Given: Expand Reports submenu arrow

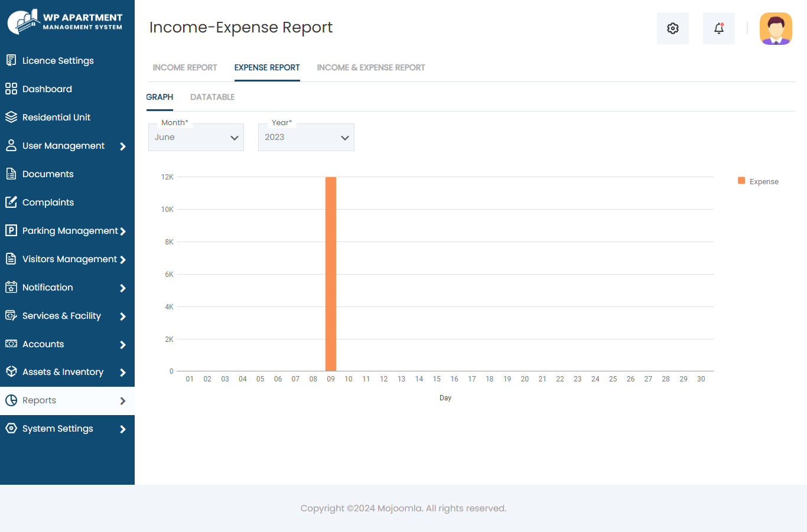Looking at the screenshot, I should pos(123,401).
